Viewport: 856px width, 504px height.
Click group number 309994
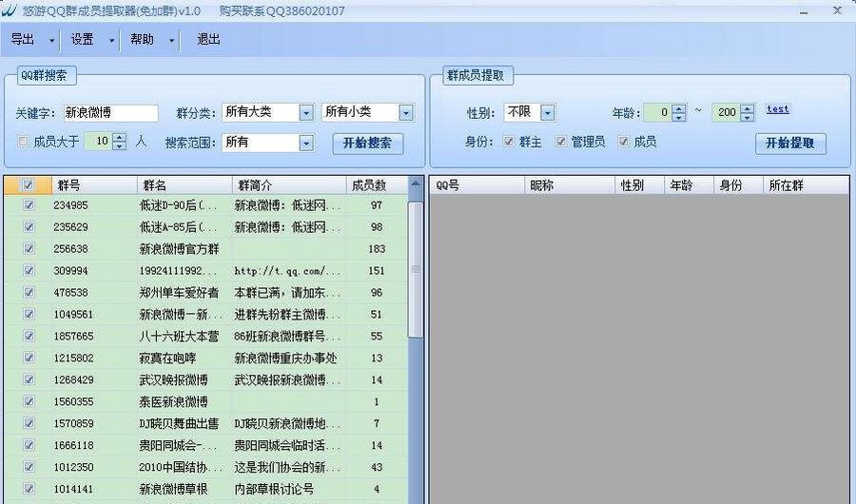(70, 271)
